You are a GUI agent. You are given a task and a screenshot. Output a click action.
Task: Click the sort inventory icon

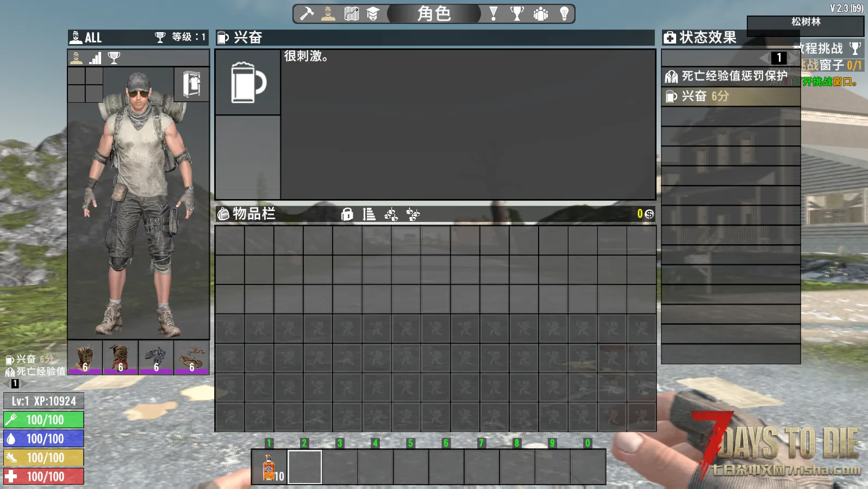369,214
